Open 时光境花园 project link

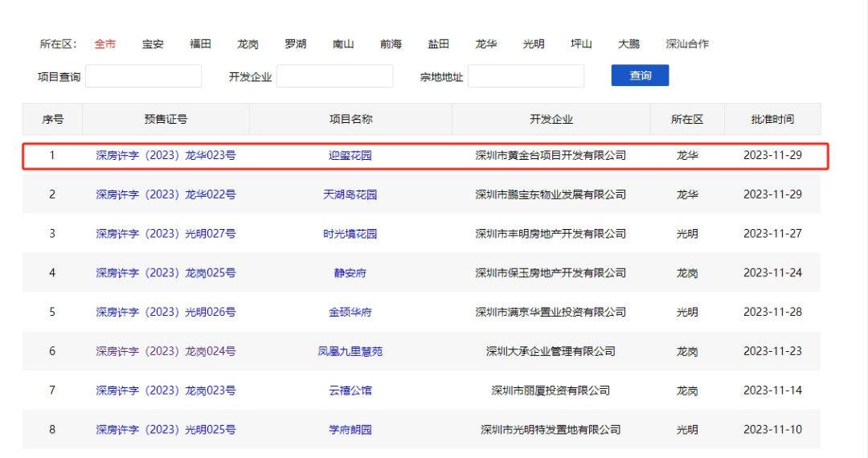(x=350, y=234)
